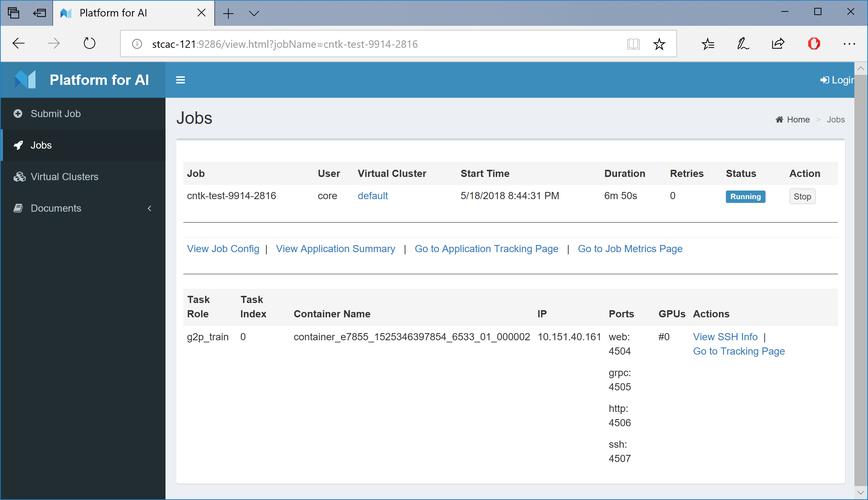The image size is (868, 500).
Task: Click the Share page icon
Action: point(778,44)
